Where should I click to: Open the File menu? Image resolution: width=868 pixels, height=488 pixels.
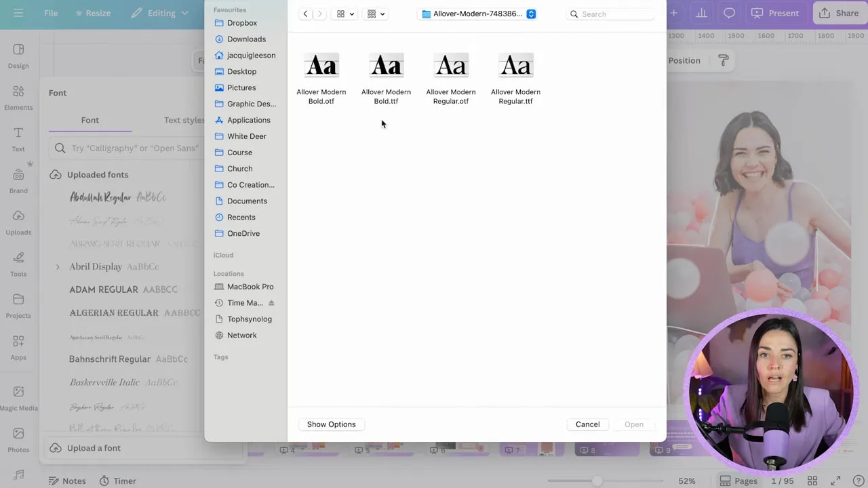51,13
